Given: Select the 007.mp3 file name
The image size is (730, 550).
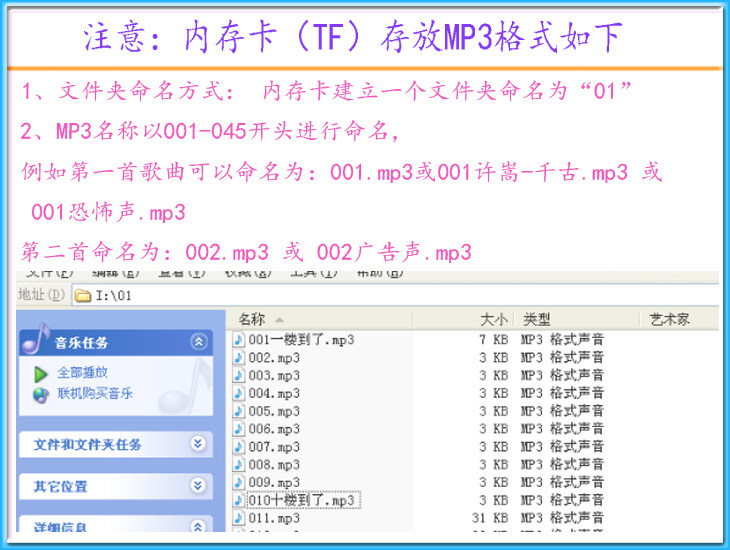Looking at the screenshot, I should (274, 447).
